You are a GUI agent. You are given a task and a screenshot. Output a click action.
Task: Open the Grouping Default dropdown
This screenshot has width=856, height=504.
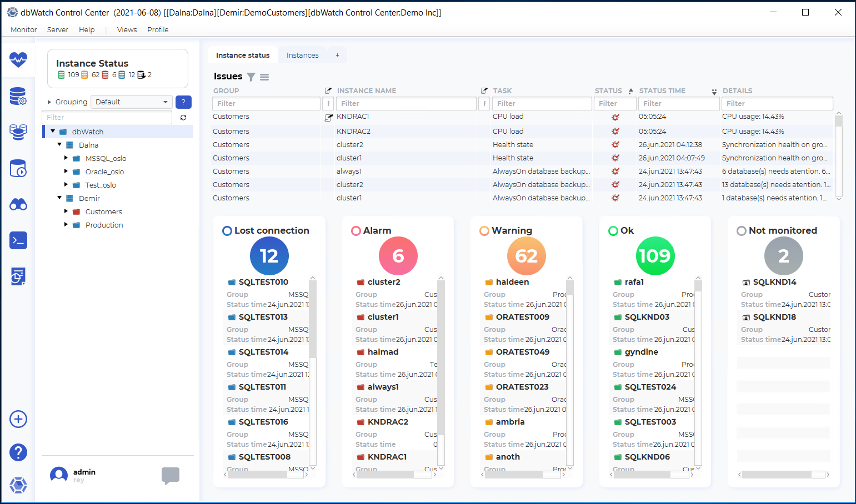point(132,102)
